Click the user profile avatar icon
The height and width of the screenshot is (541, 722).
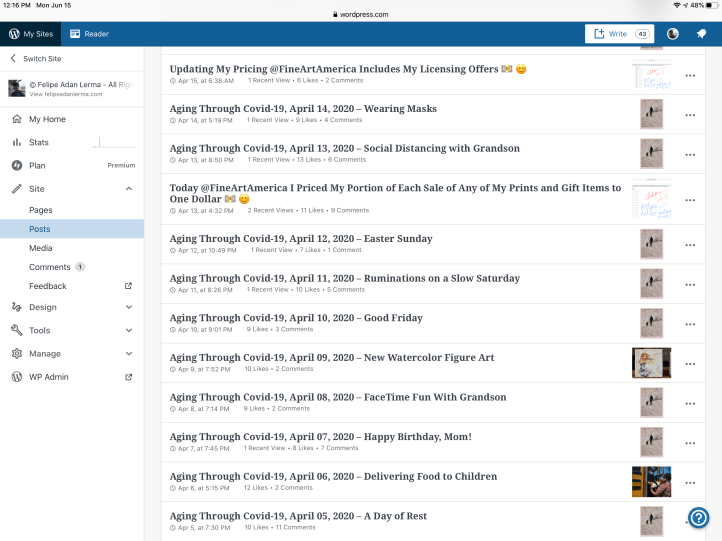pos(673,34)
